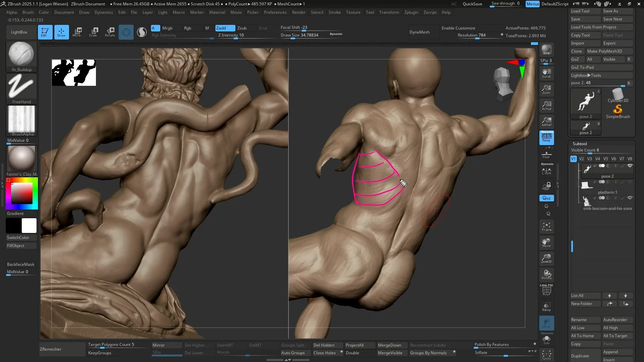Open Fatmir's Clay material picker
The image size is (644, 362).
21,161
